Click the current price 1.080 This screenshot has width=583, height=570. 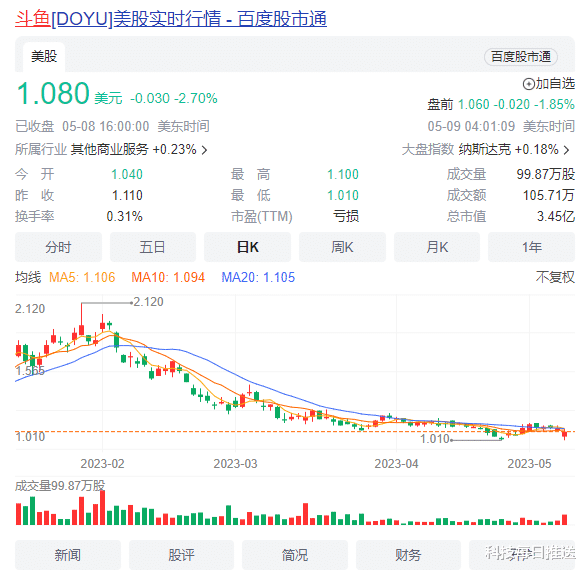(x=53, y=93)
